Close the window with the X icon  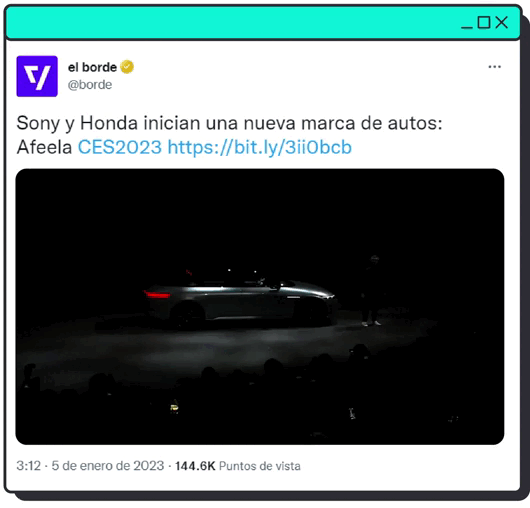click(x=502, y=23)
